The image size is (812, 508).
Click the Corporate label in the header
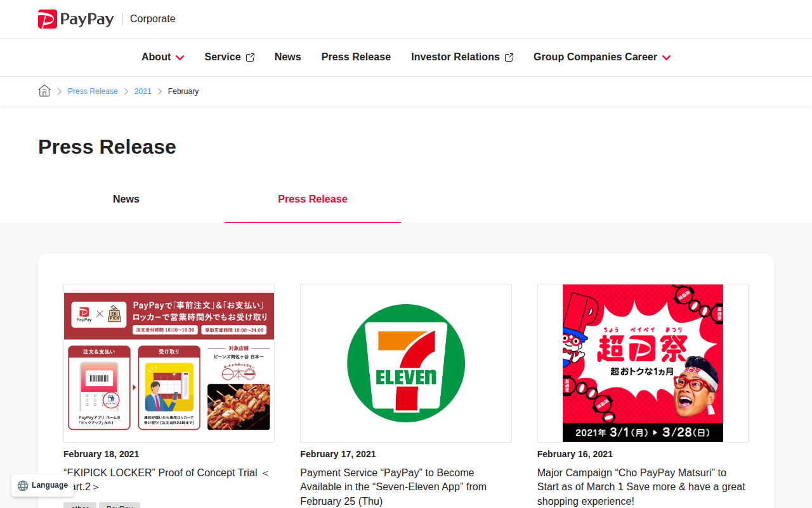click(x=153, y=19)
